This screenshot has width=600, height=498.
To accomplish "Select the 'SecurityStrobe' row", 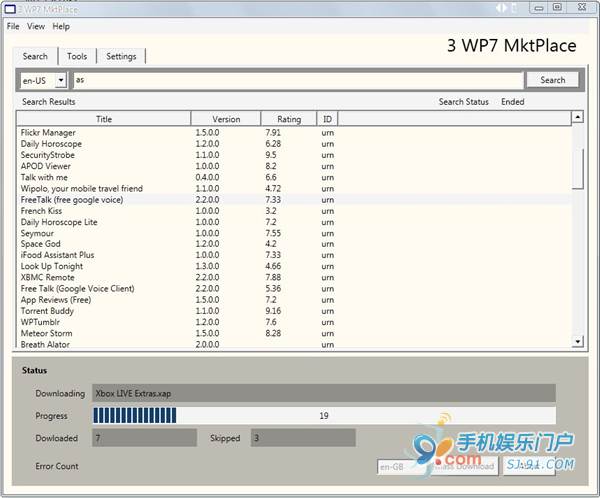I will coord(294,155).
